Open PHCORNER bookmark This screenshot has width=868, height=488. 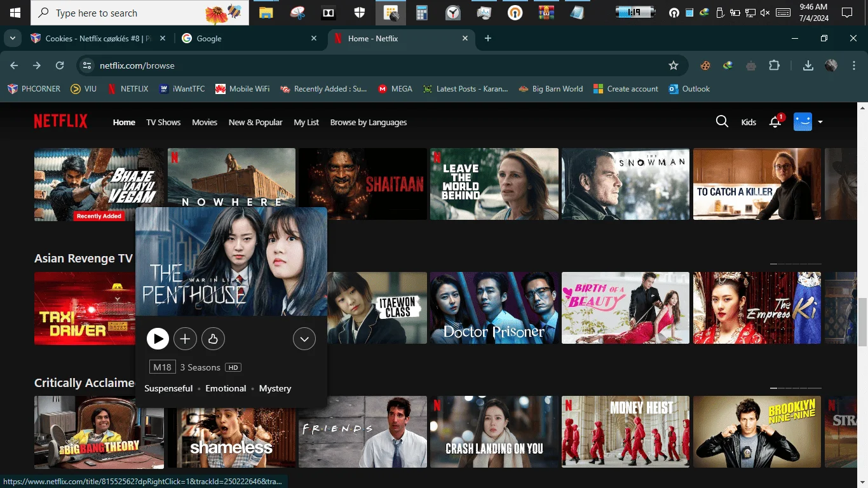click(34, 89)
